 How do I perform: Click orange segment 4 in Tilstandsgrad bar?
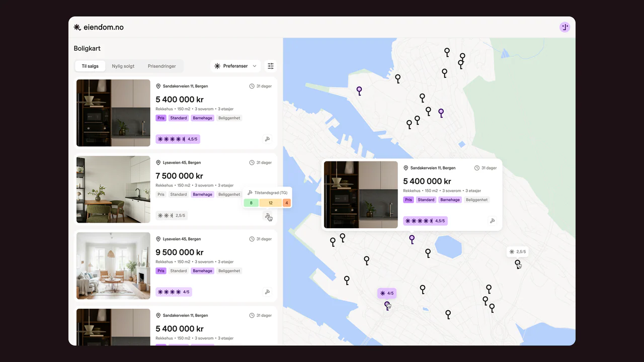(287, 203)
